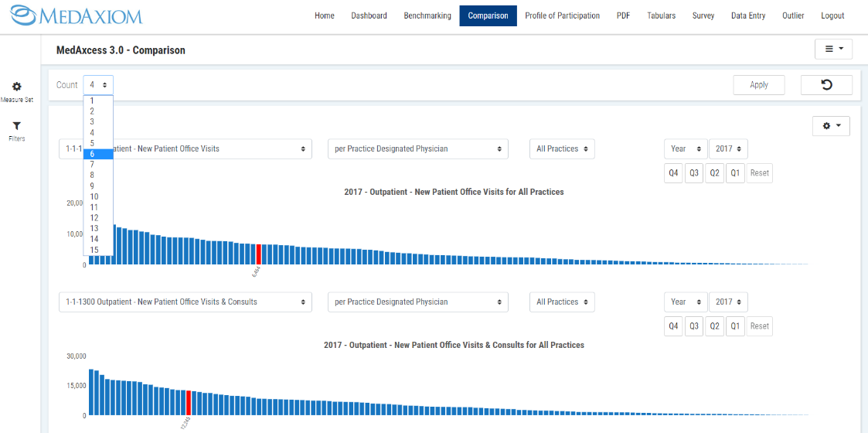Open the chart settings gear dropdown
This screenshot has height=433, width=868.
[831, 126]
